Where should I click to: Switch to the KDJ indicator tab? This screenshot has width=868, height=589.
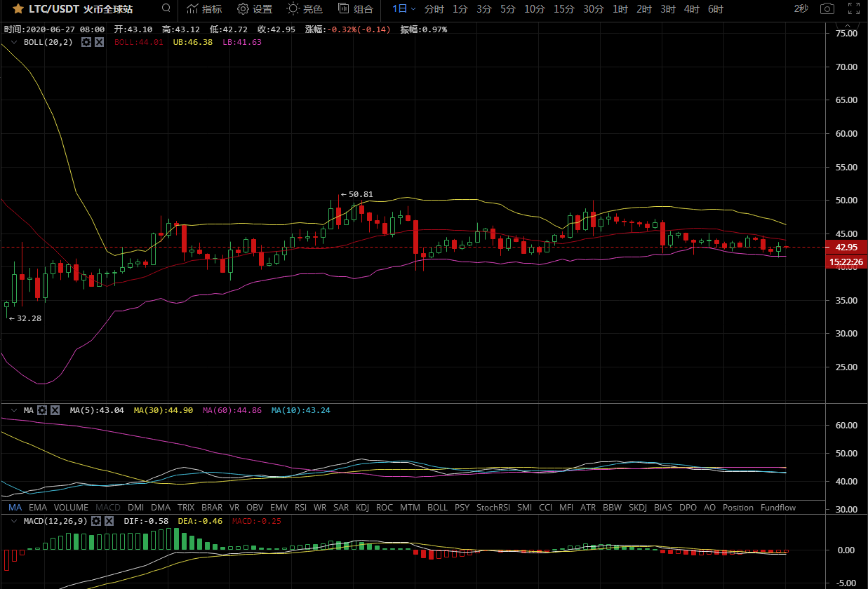click(363, 508)
